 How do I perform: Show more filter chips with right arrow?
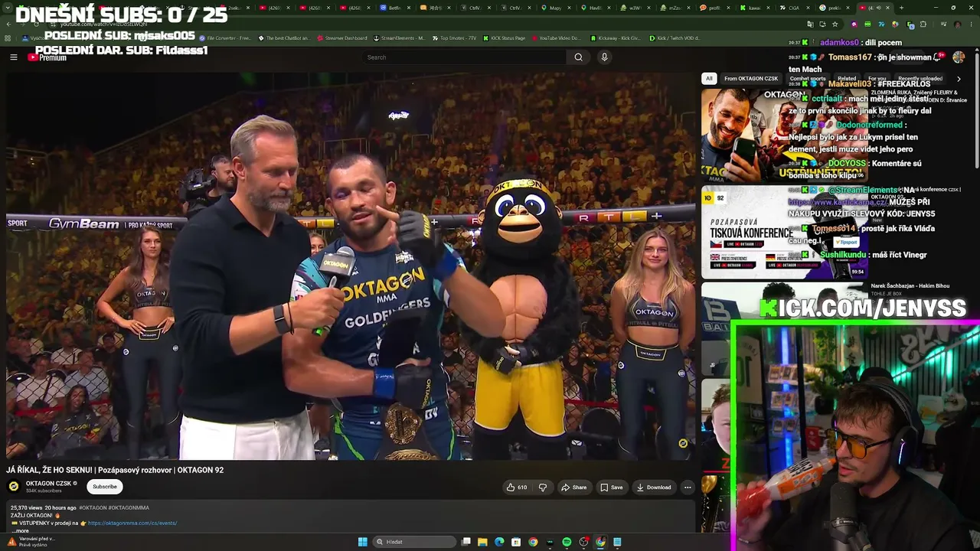tap(959, 78)
